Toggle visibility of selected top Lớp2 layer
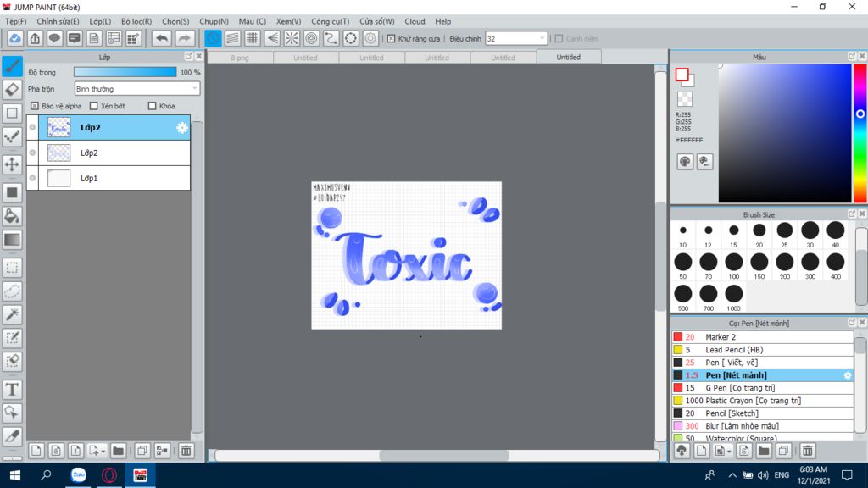The height and width of the screenshot is (488, 868). (x=33, y=127)
